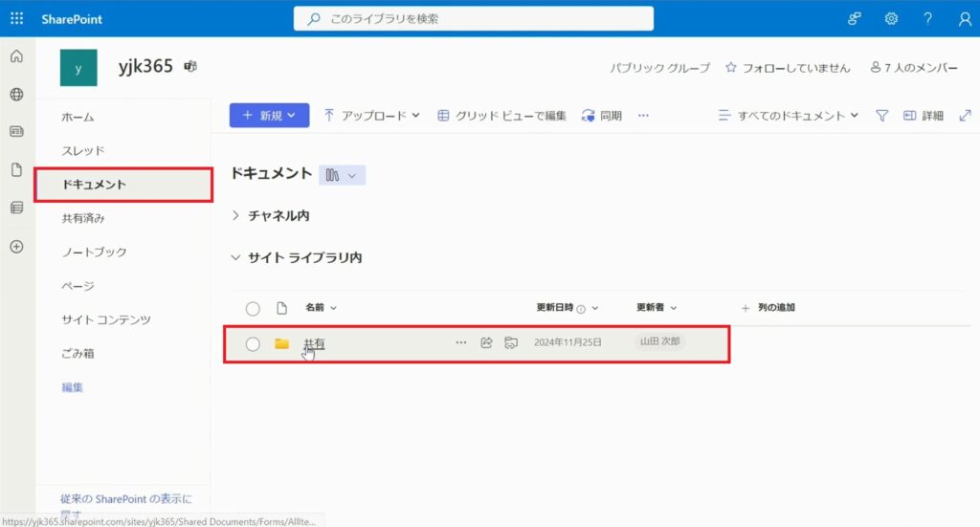Open the globe icon in left rail
Image resolution: width=980 pixels, height=527 pixels.
point(16,94)
